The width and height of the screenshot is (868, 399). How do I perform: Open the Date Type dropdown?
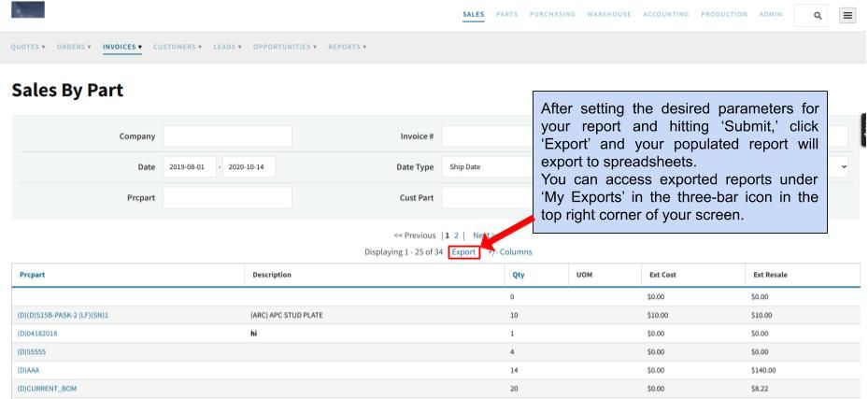coord(487,166)
